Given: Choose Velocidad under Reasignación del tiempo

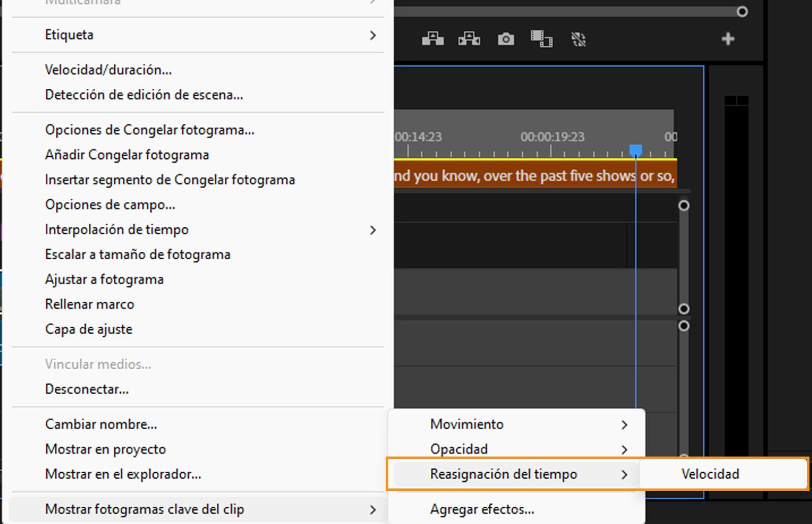Looking at the screenshot, I should tap(710, 474).
